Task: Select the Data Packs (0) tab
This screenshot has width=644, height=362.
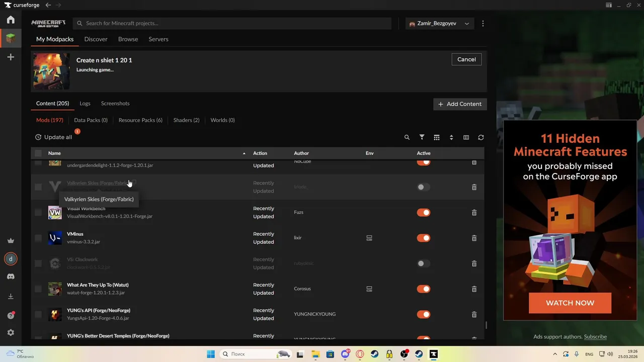Action: (91, 120)
